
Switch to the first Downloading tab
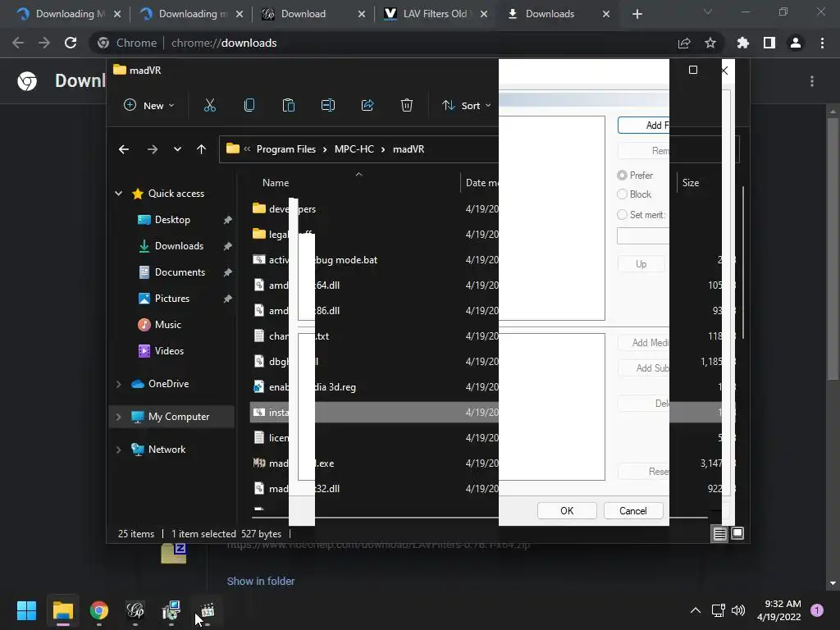(x=68, y=14)
